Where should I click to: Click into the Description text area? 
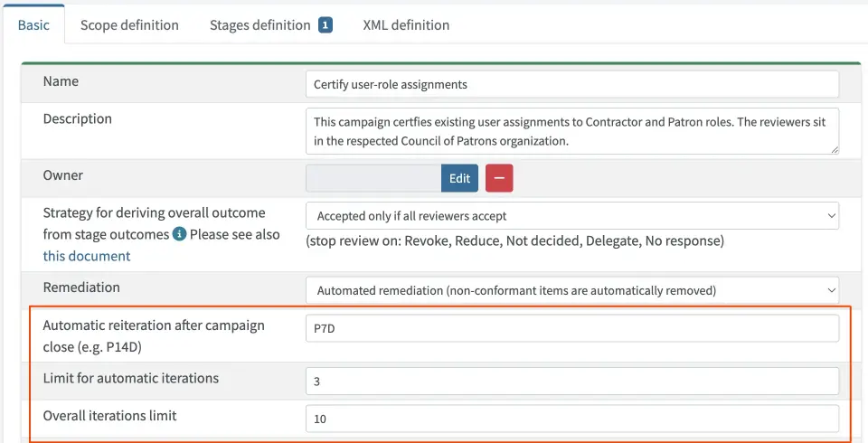pyautogui.click(x=572, y=131)
